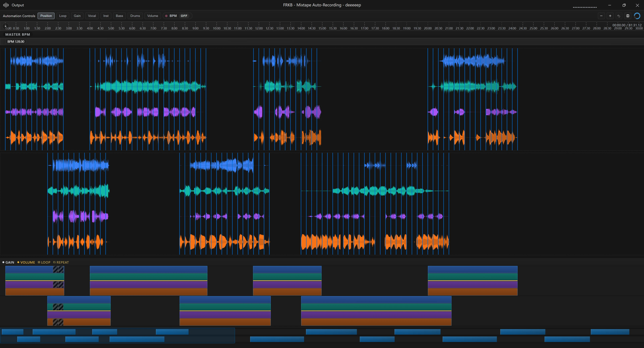Screen dimensions: 644x348
Task: Click the LOOP legend item
Action: (x=44, y=262)
